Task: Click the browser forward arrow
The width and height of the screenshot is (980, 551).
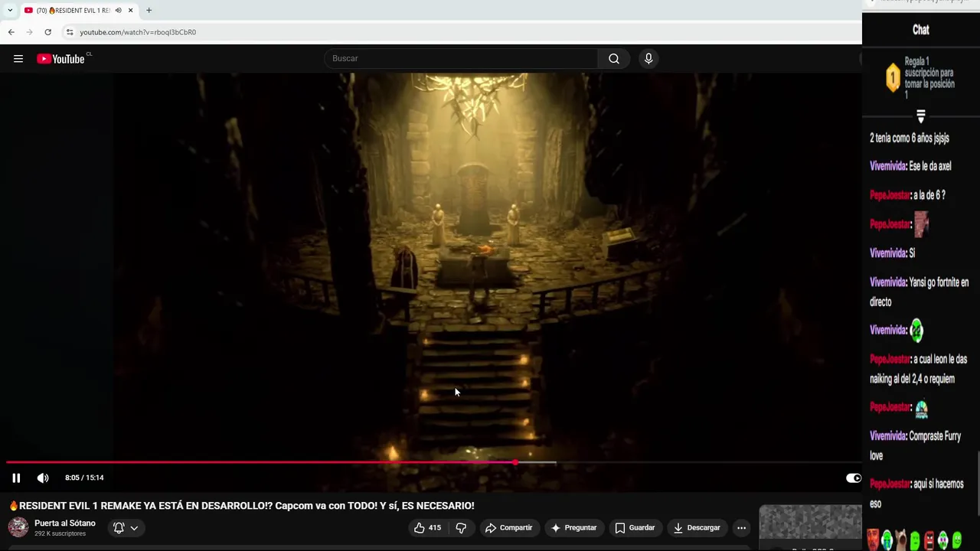Action: tap(29, 32)
